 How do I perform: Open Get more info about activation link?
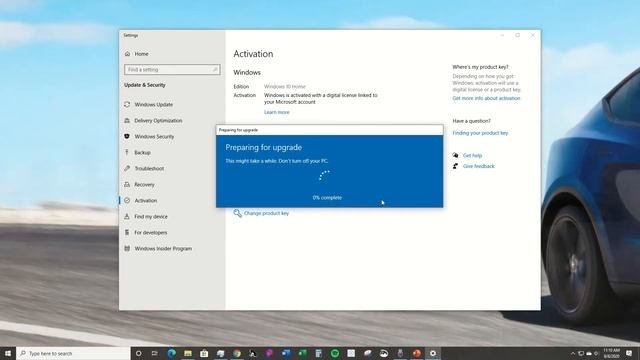(x=486, y=98)
